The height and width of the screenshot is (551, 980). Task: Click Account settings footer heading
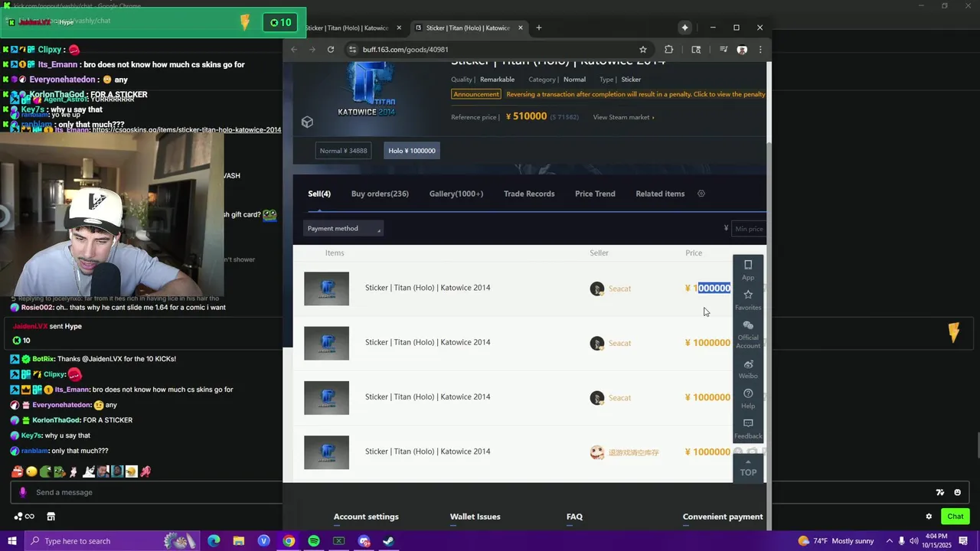click(x=366, y=517)
